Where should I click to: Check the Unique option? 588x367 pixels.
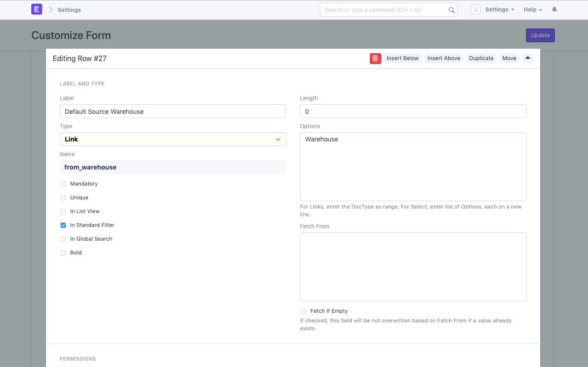(x=63, y=198)
